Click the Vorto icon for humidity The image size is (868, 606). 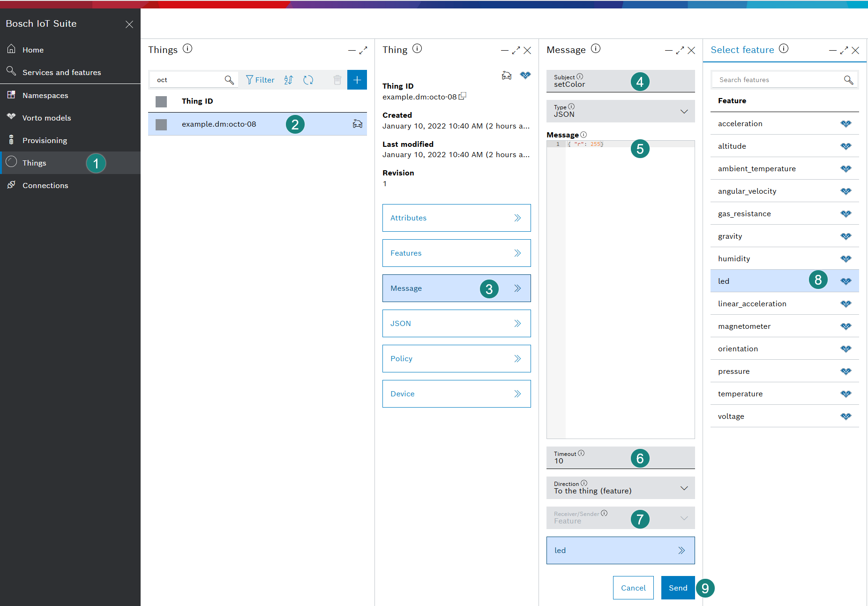pos(846,259)
